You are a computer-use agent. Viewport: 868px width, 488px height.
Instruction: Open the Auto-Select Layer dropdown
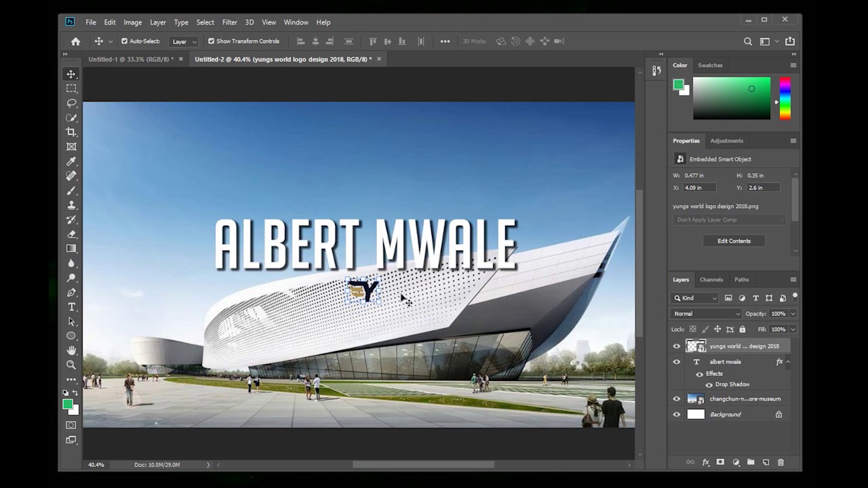click(183, 41)
